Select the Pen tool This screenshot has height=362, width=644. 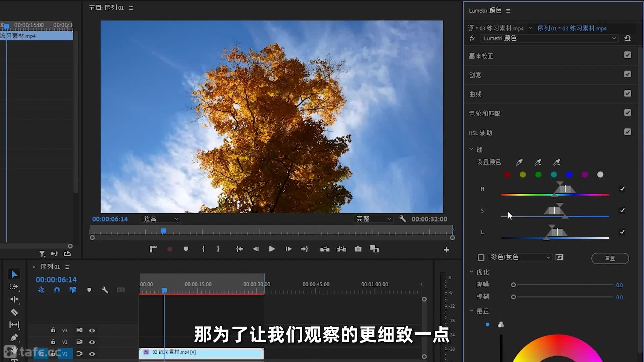(x=14, y=338)
